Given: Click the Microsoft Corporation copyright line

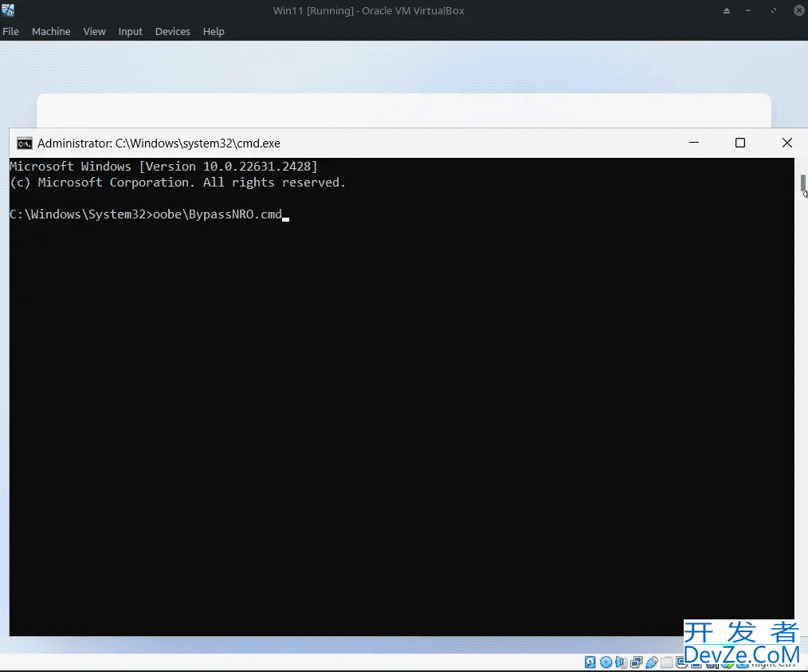Looking at the screenshot, I should click(x=177, y=183).
